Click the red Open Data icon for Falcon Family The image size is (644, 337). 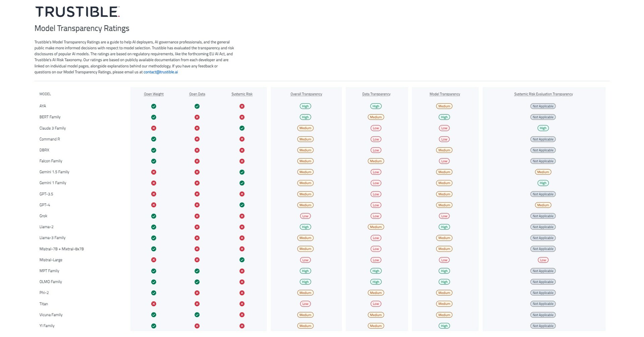(197, 161)
